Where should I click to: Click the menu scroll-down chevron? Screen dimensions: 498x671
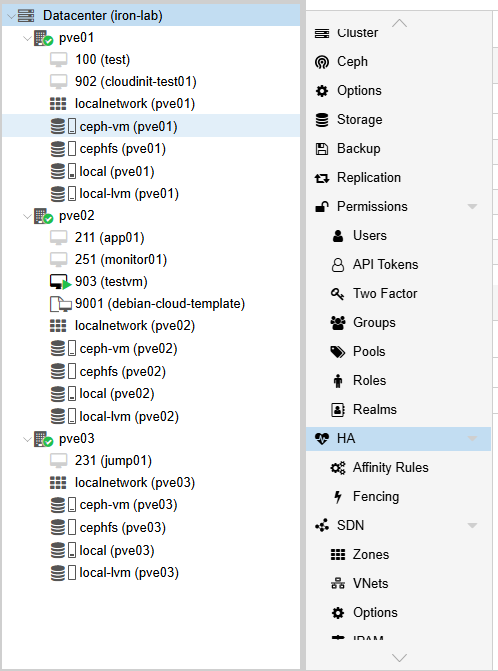click(x=399, y=657)
